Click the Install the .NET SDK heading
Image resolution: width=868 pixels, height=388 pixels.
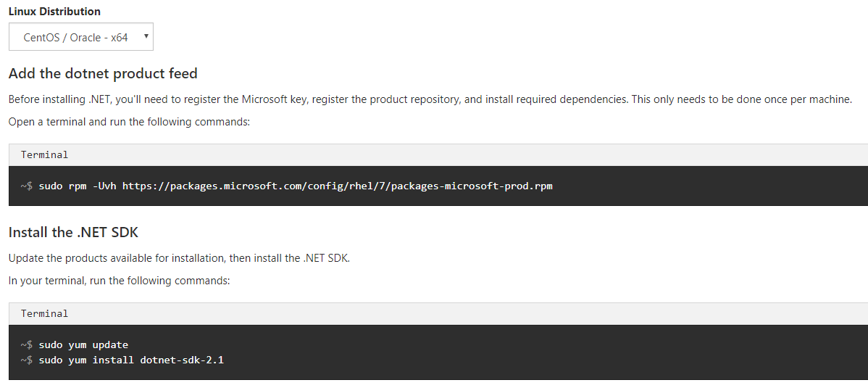[x=73, y=232]
